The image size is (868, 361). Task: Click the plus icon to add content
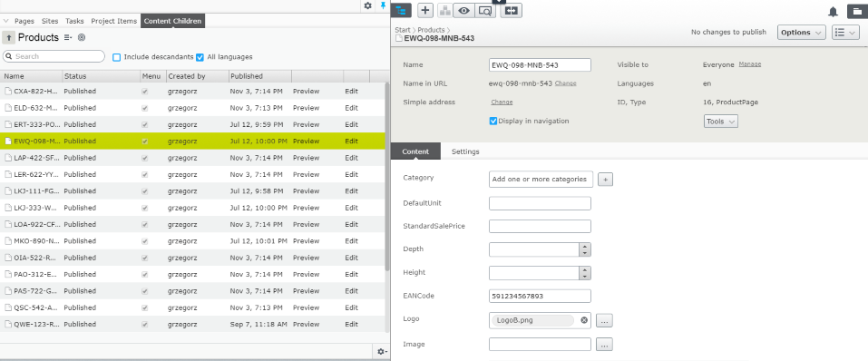(425, 10)
